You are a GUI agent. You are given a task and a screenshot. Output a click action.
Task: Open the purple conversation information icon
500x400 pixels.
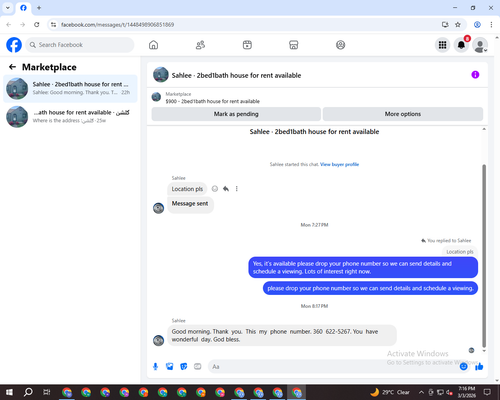(x=475, y=75)
